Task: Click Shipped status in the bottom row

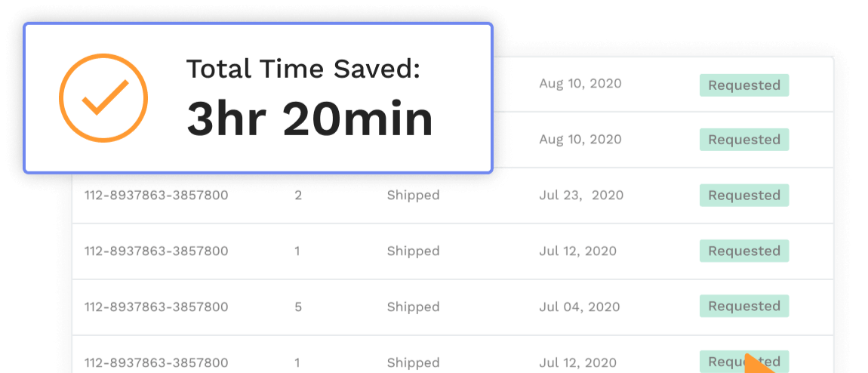Action: click(413, 362)
